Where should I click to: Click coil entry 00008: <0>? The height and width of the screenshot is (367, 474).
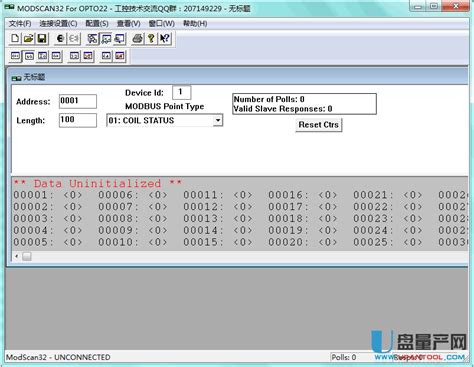[133, 219]
